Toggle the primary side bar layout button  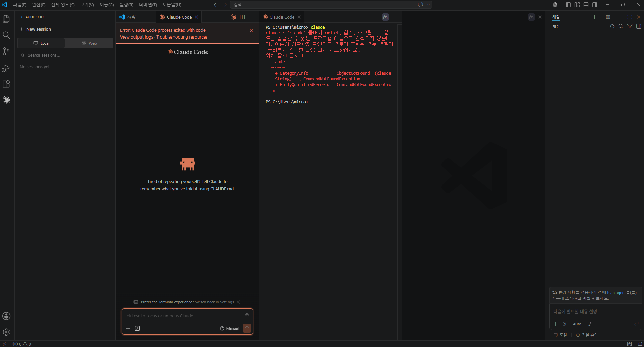tap(568, 5)
